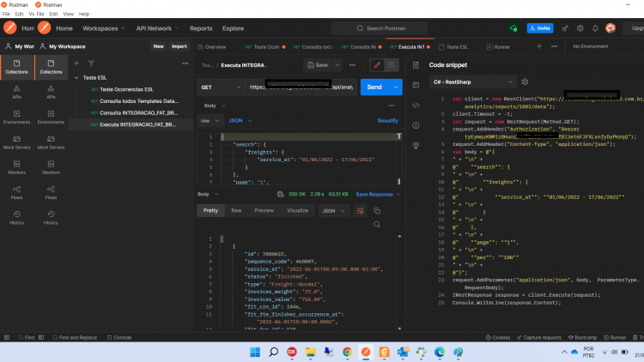644x362 pixels.
Task: Click the orange Code snippet icon
Action: coord(416,105)
